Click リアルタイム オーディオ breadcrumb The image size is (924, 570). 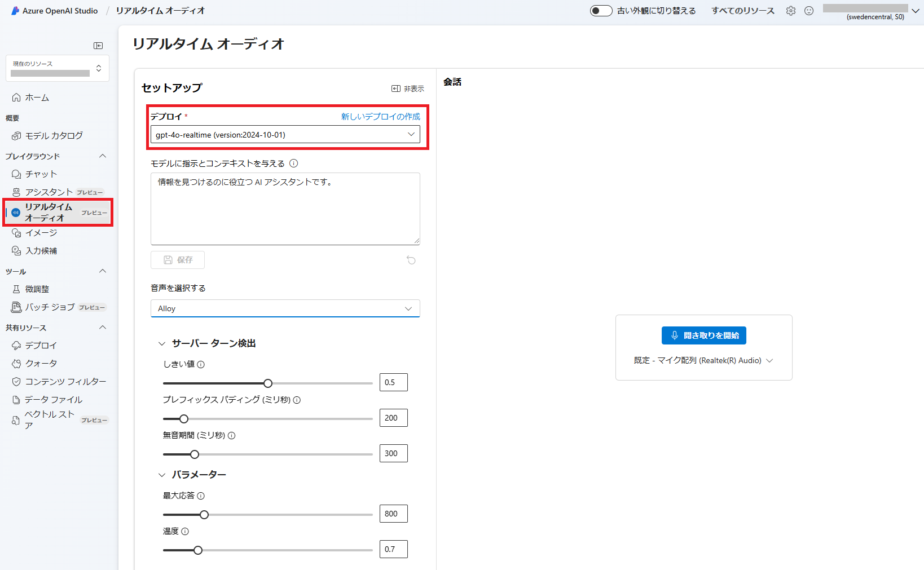pyautogui.click(x=161, y=11)
